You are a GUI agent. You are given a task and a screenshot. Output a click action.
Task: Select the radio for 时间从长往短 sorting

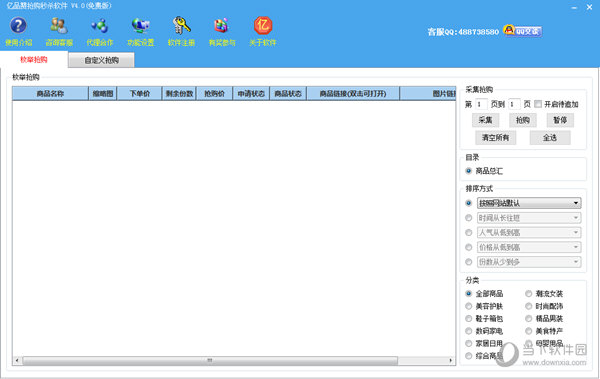pyautogui.click(x=468, y=217)
